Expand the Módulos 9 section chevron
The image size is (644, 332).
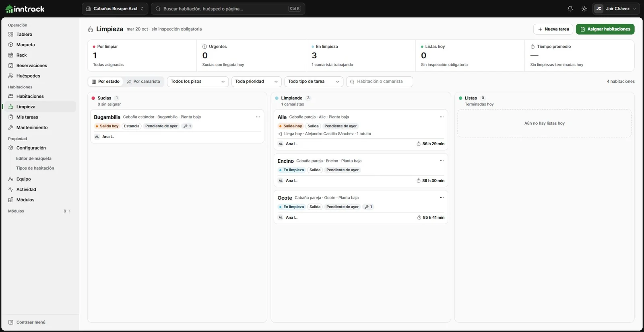coord(70,211)
